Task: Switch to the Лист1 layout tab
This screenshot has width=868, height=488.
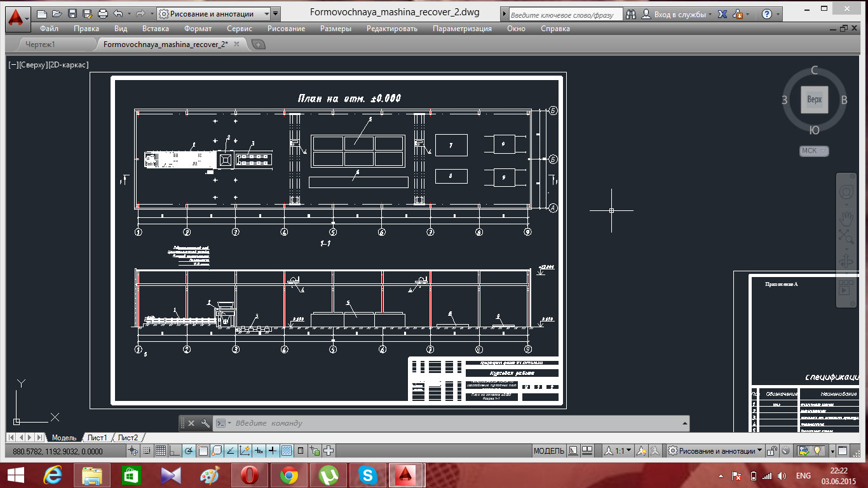Action: point(97,438)
